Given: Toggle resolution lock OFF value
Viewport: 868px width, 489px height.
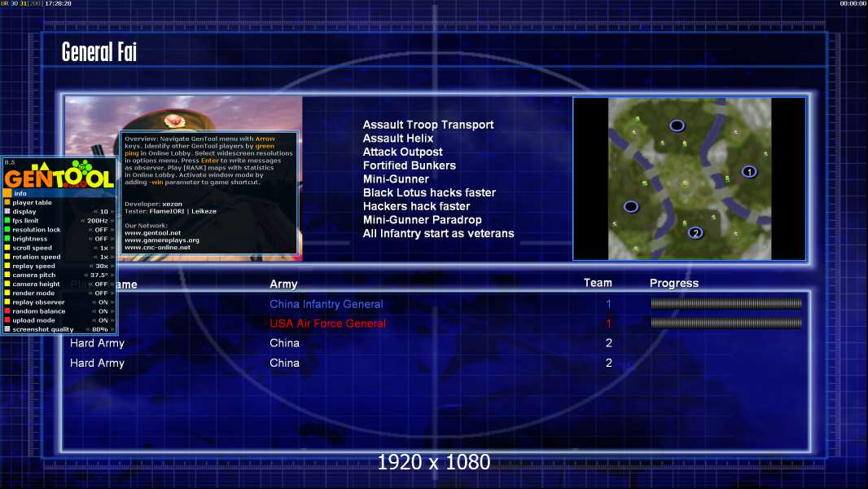Looking at the screenshot, I should point(101,230).
